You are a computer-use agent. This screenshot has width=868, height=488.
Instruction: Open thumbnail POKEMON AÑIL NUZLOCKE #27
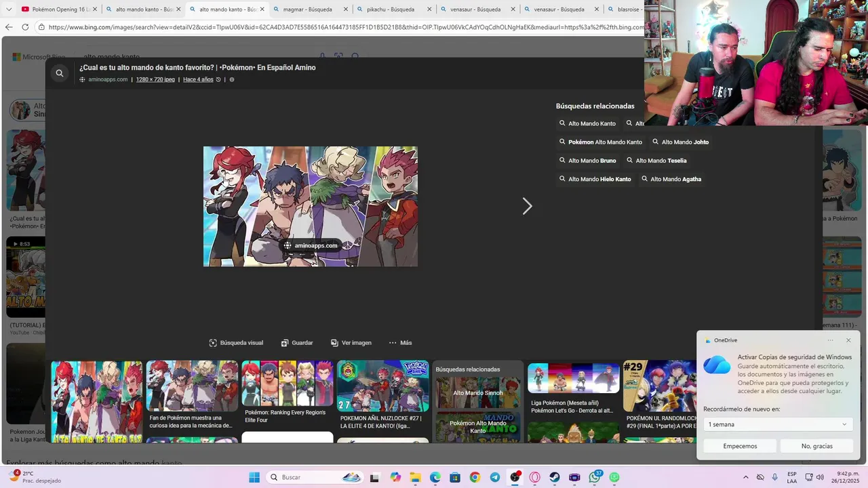(383, 394)
